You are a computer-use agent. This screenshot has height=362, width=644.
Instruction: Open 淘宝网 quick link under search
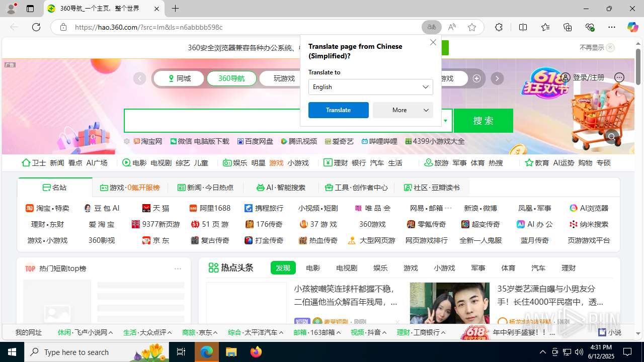click(148, 141)
